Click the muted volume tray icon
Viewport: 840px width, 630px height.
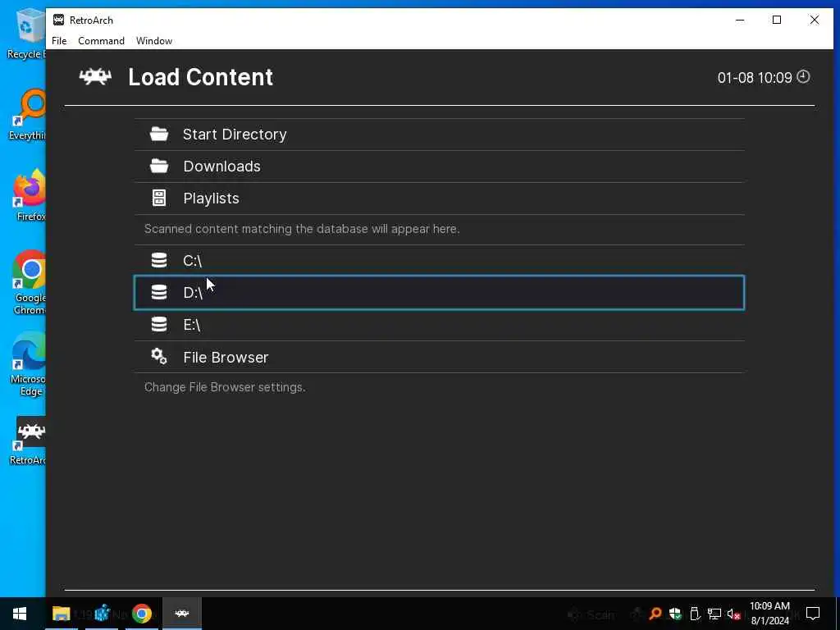[x=734, y=614]
